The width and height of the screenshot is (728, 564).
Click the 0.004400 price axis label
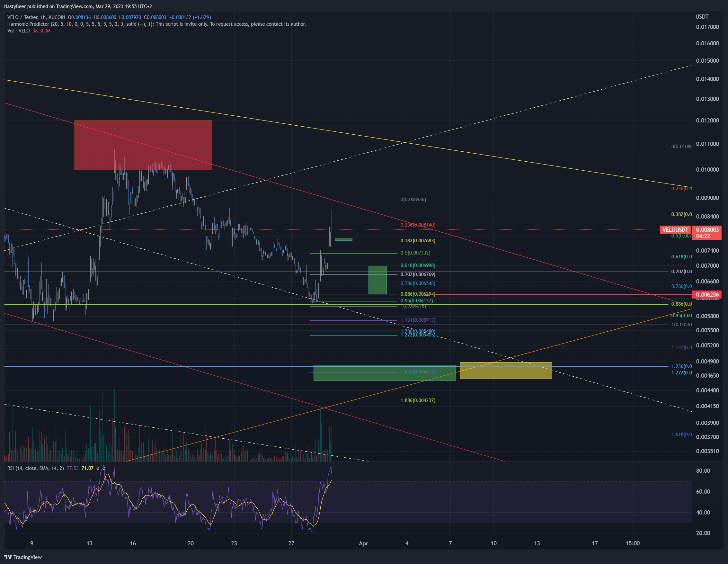[x=707, y=390]
